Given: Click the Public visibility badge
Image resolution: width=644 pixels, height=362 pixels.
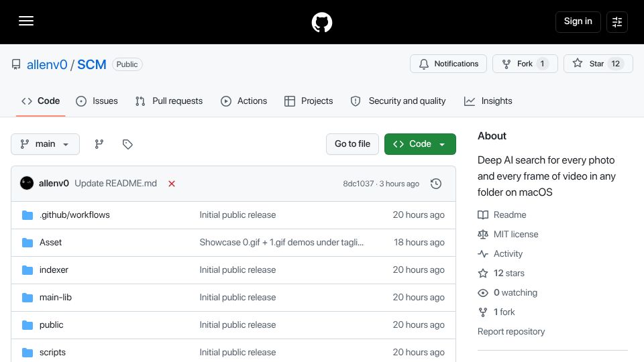Looking at the screenshot, I should click(x=127, y=64).
